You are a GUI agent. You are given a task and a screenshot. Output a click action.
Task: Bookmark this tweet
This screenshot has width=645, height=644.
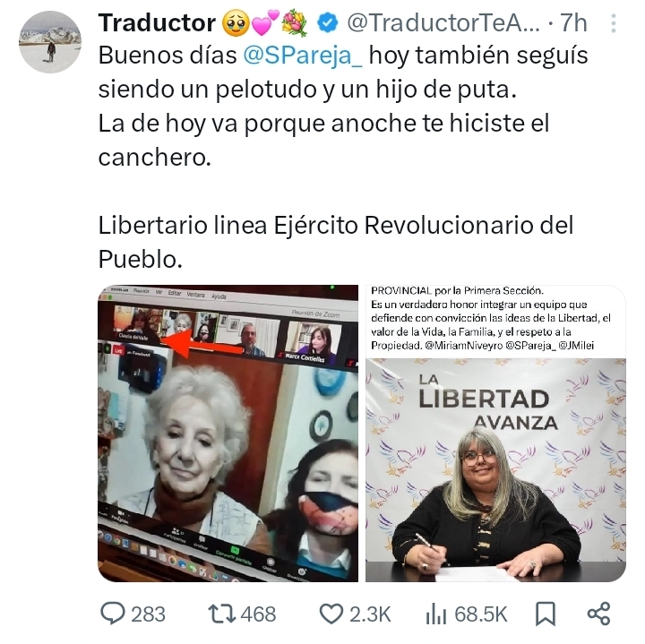[x=545, y=614]
